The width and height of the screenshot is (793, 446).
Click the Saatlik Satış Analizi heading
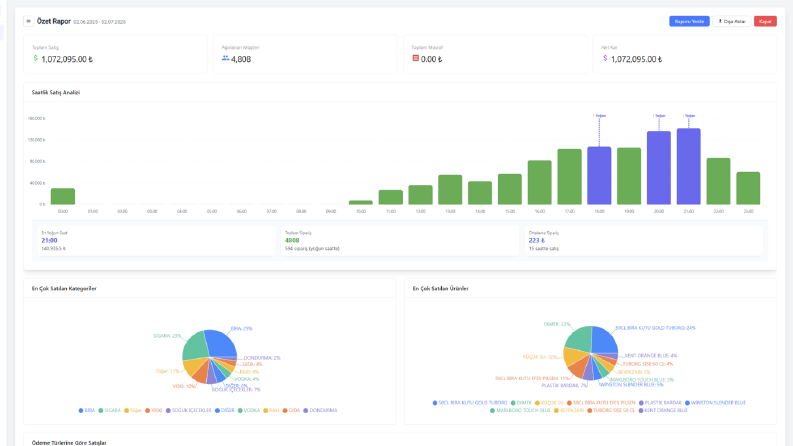[x=56, y=93]
